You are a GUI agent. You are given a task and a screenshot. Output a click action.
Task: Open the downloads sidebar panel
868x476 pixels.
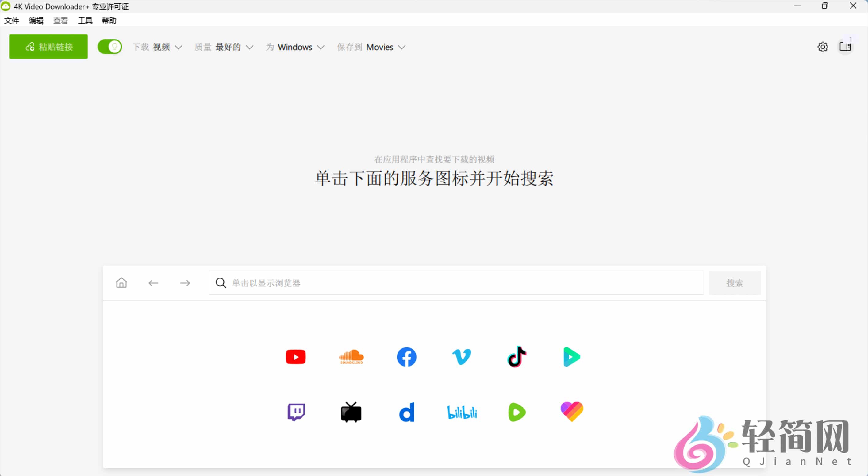(846, 47)
